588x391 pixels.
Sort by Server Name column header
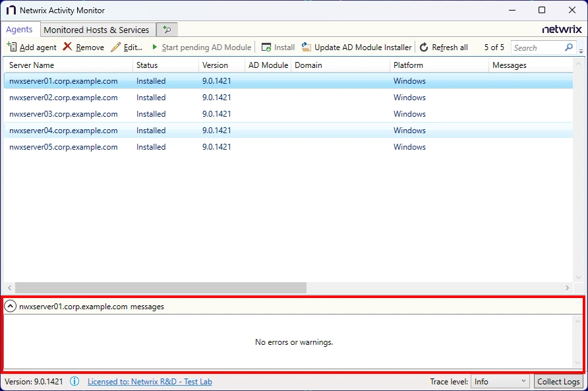(32, 65)
